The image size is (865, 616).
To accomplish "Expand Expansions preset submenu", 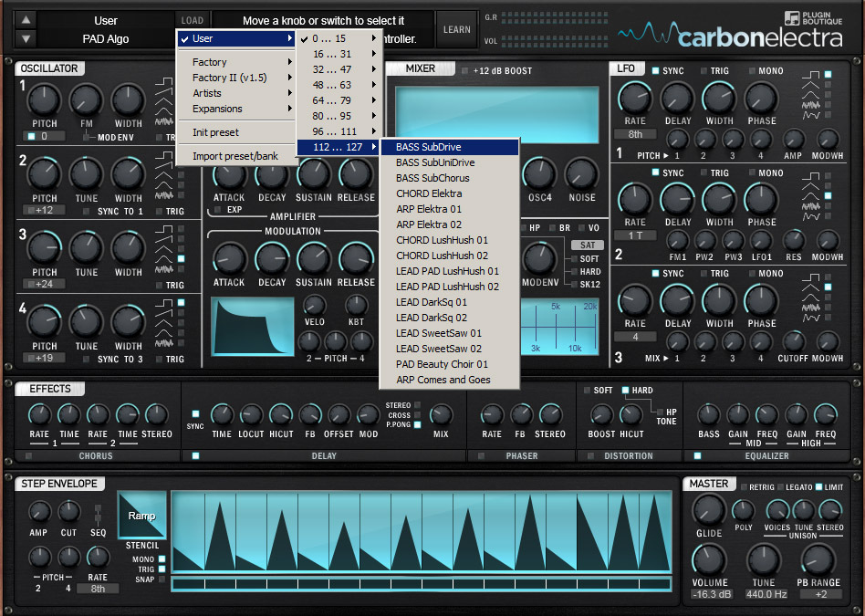I will coord(237,109).
